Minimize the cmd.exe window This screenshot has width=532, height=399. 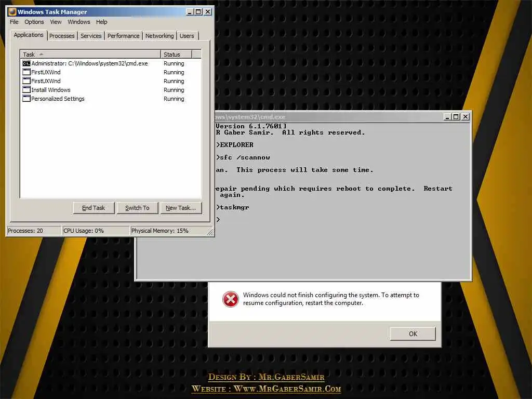(447, 117)
